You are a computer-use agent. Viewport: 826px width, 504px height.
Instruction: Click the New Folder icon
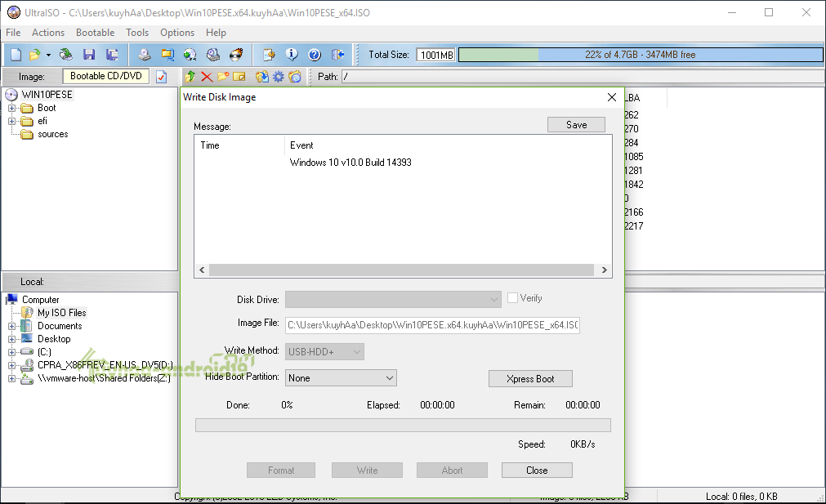pos(223,77)
